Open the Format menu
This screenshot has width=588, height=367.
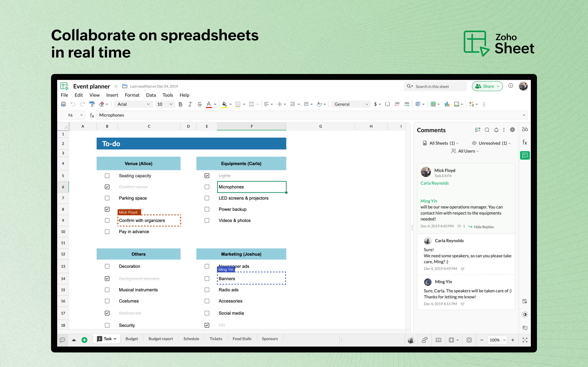(x=132, y=95)
